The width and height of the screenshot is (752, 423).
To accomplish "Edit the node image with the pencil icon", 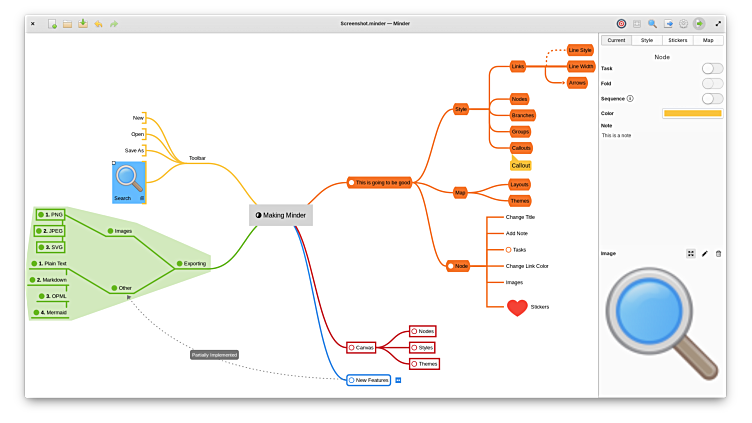I will [704, 254].
